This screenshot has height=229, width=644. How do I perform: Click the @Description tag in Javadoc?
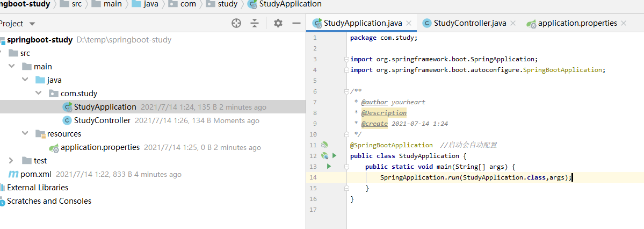coord(384,113)
